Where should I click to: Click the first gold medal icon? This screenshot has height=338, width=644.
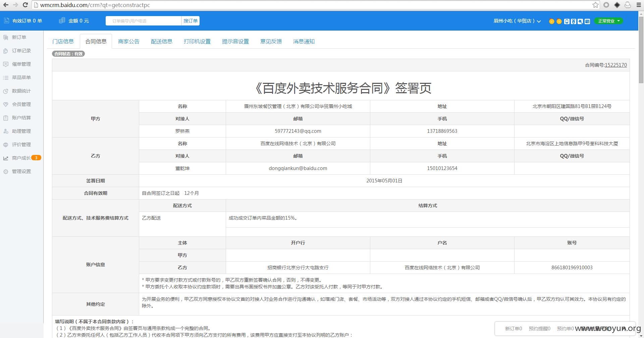click(x=552, y=21)
